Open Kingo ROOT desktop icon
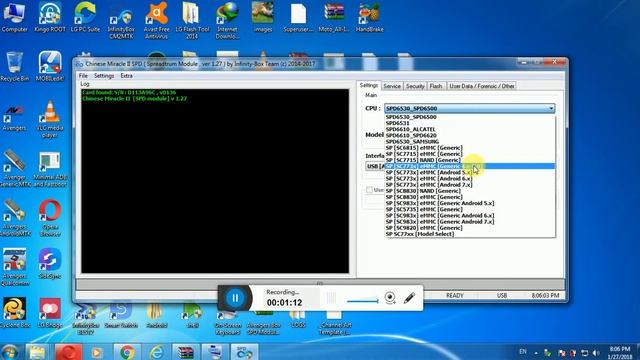Viewport: 640px width, 360px height. (x=50, y=17)
